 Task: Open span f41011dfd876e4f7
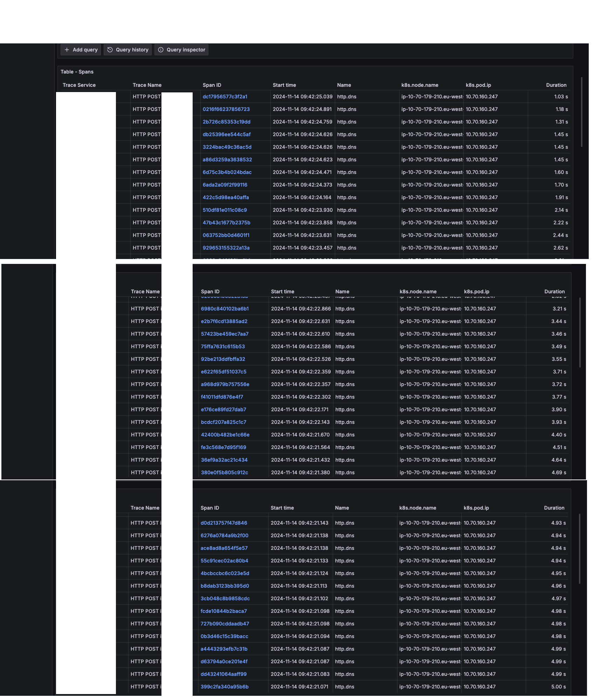[x=222, y=397]
